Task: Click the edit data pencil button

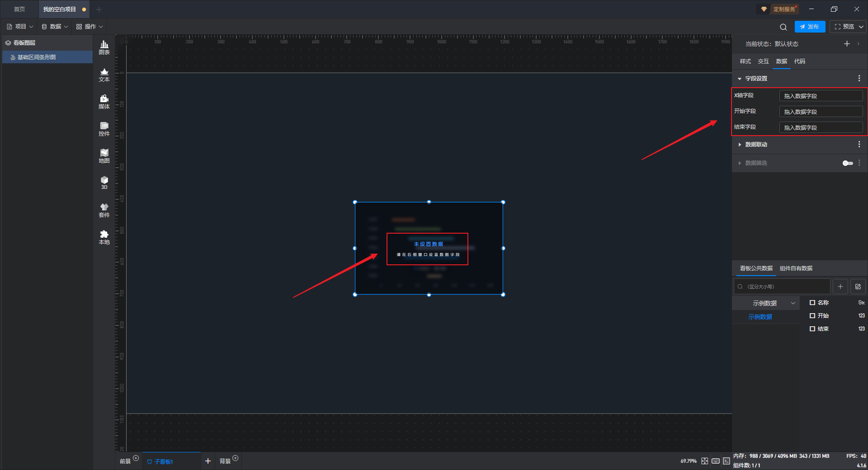Action: (x=858, y=287)
